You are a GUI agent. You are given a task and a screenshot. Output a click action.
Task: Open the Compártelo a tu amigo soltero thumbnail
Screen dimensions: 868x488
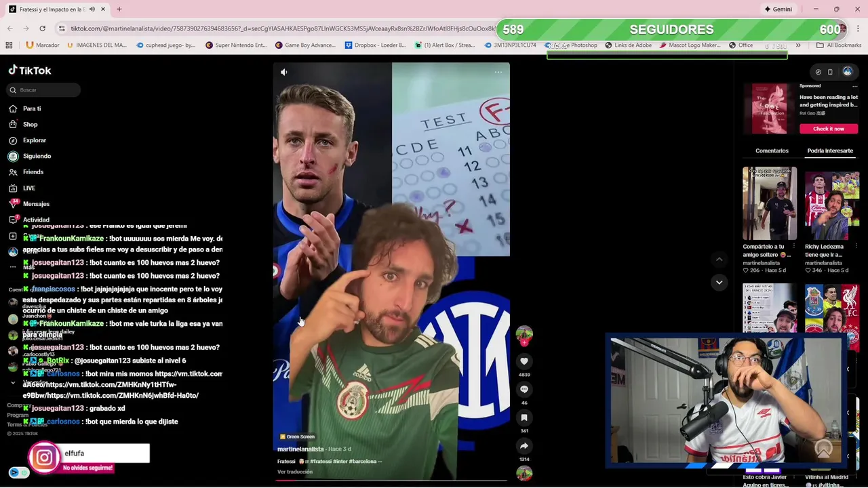click(x=770, y=203)
